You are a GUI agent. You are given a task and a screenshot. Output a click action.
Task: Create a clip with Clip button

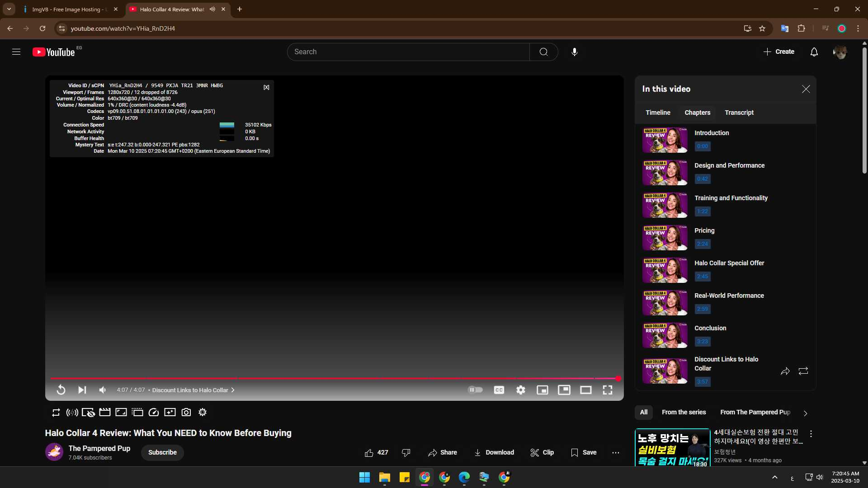click(x=542, y=452)
